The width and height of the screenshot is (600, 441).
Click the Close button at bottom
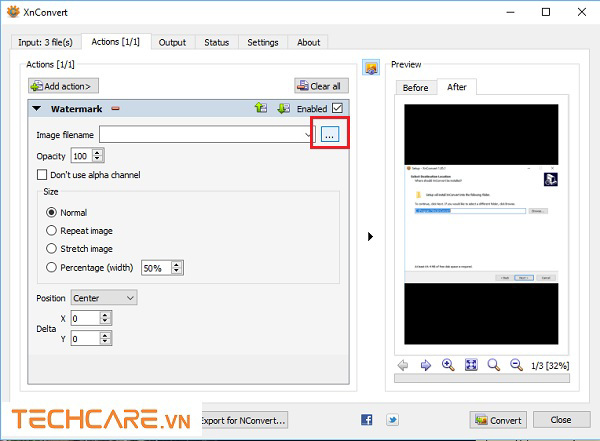coord(561,420)
